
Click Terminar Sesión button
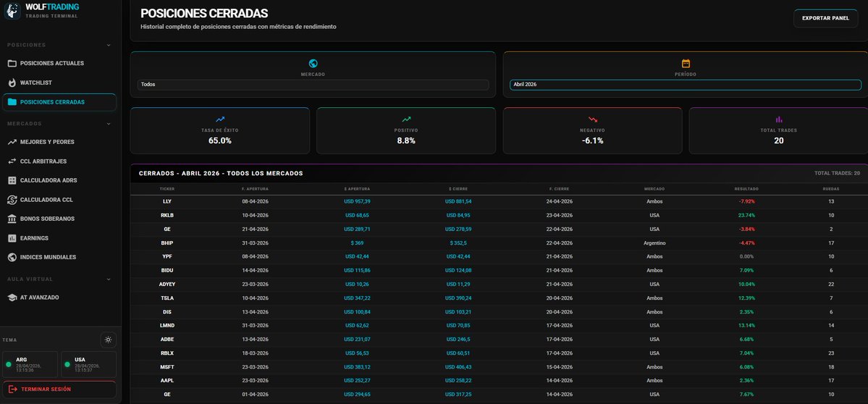coord(59,390)
